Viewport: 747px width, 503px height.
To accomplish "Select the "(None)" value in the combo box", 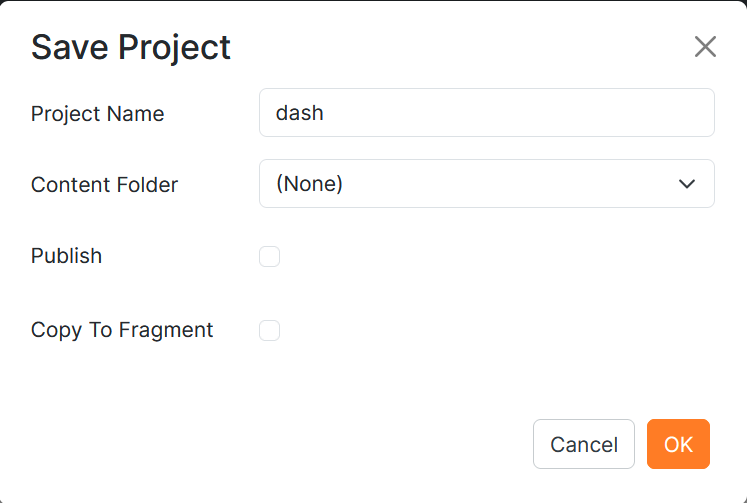I will click(310, 184).
